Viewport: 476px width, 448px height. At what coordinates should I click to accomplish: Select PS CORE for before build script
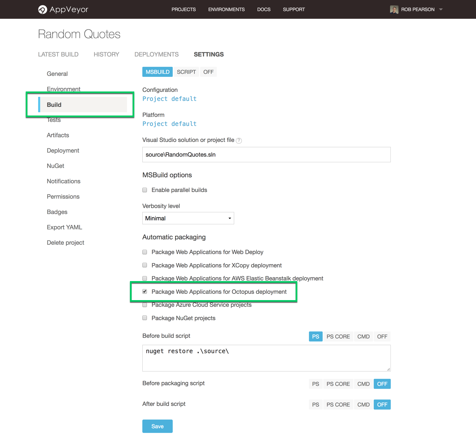(338, 336)
